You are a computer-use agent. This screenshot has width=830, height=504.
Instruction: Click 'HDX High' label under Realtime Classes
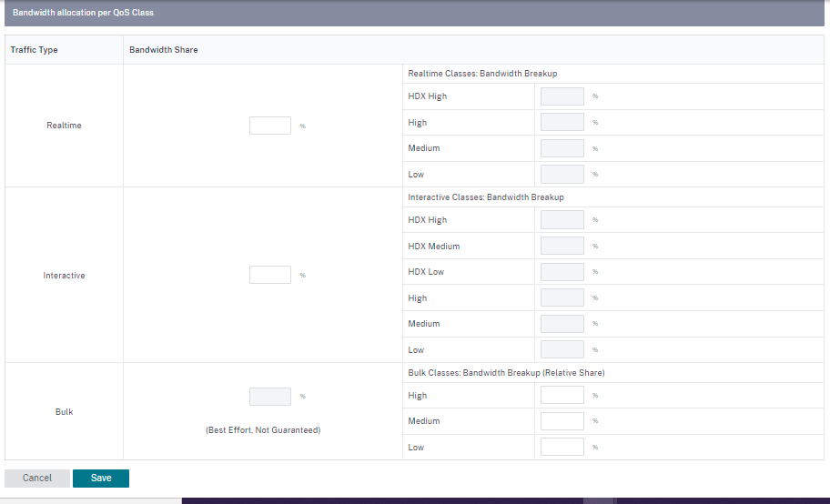coord(427,96)
